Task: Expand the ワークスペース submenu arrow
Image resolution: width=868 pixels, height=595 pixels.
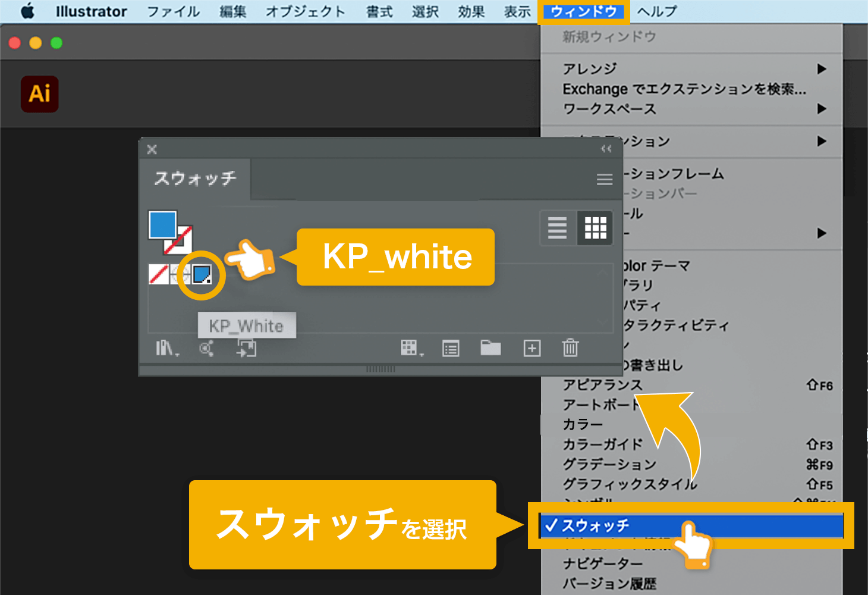Action: click(822, 109)
